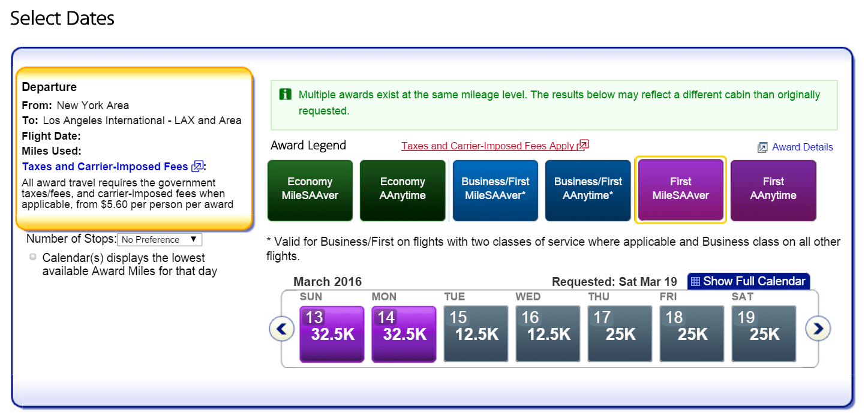Click the 'Departure' panel heading
The height and width of the screenshot is (419, 868).
[49, 88]
